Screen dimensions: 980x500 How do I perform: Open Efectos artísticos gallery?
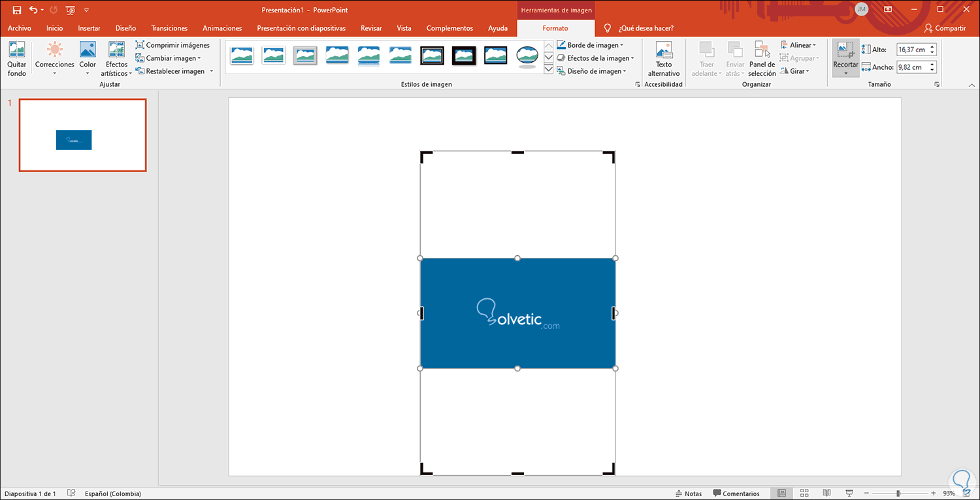point(116,59)
